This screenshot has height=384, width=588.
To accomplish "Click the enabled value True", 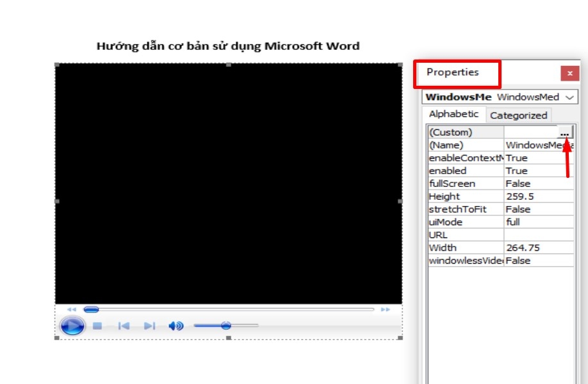I will (x=516, y=170).
